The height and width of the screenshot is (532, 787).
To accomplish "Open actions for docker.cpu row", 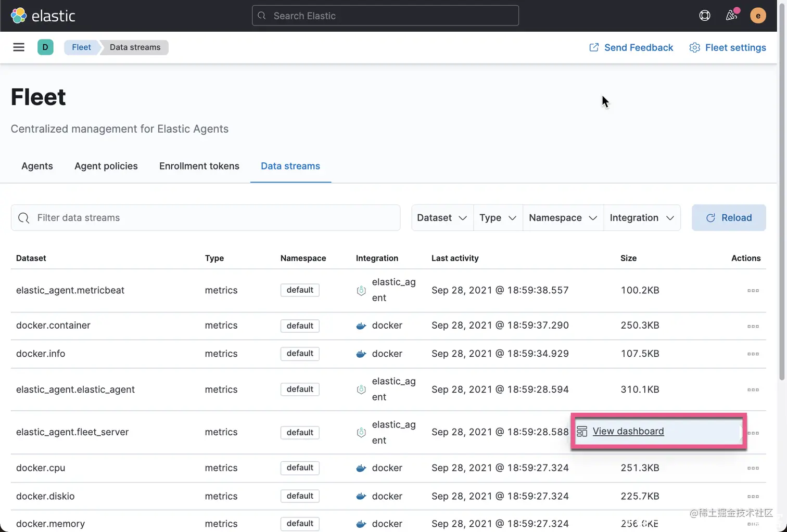I will point(753,468).
